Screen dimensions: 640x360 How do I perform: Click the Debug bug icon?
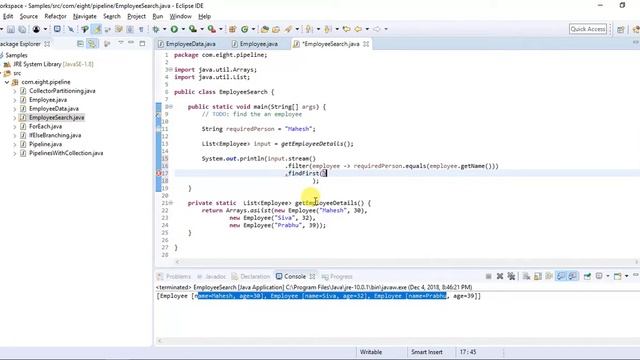(156, 29)
